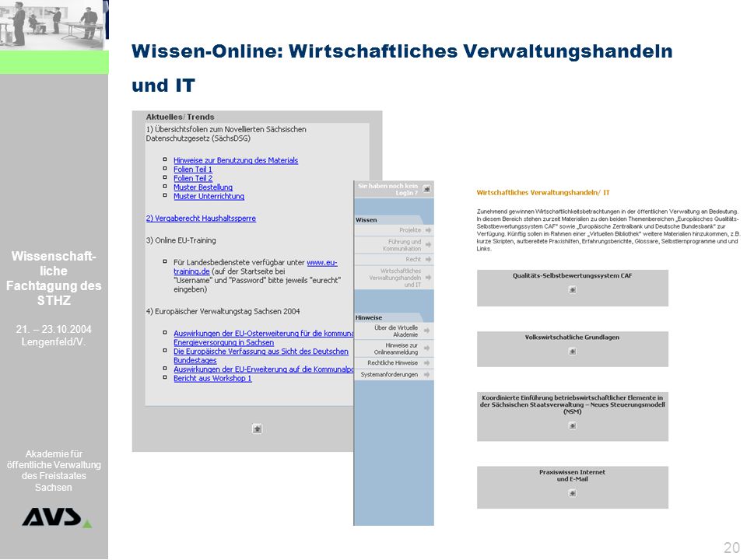This screenshot has width=747, height=560.
Task: Click icon under Neues Steuerungsmodell (NSM)
Action: 573,426
